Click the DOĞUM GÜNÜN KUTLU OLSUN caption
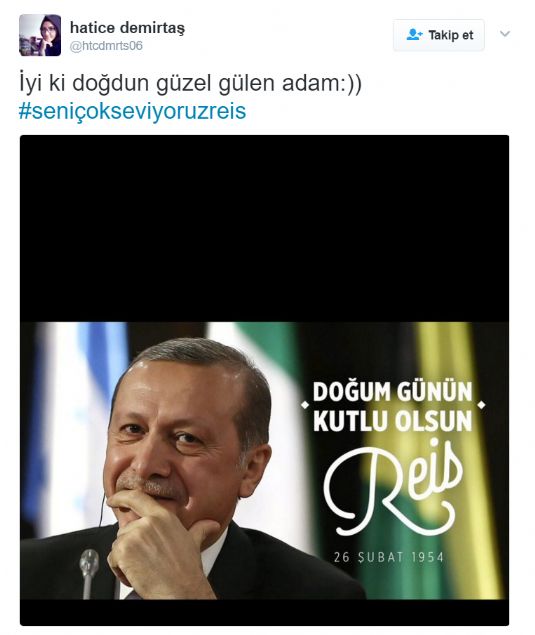The width and height of the screenshot is (535, 635). tap(393, 406)
